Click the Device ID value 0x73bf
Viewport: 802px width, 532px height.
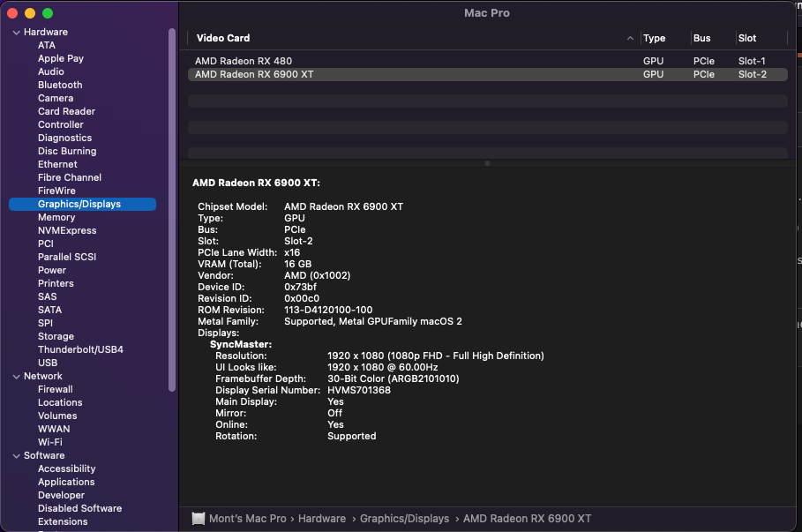[300, 287]
